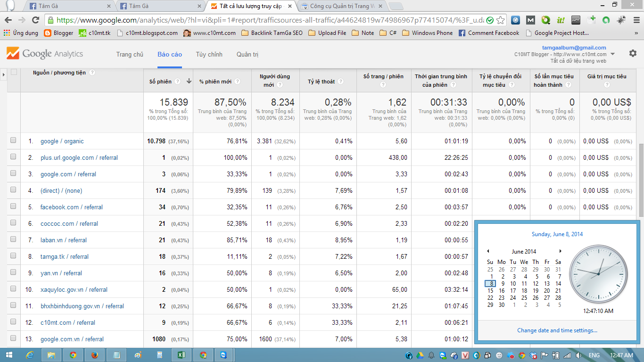Image resolution: width=644 pixels, height=362 pixels.
Task: Go back with Chrome's back arrow
Action: click(x=8, y=20)
